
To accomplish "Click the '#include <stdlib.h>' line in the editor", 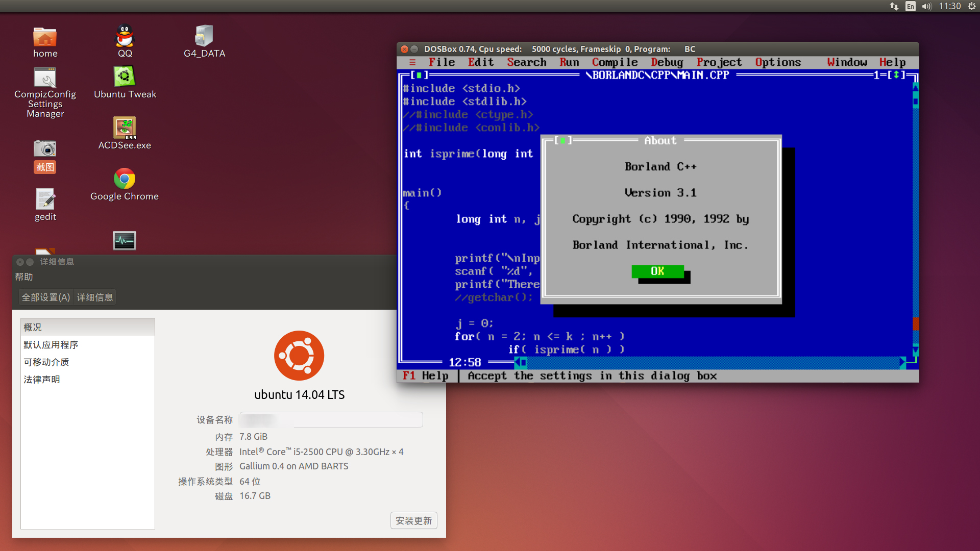I will pos(464,102).
